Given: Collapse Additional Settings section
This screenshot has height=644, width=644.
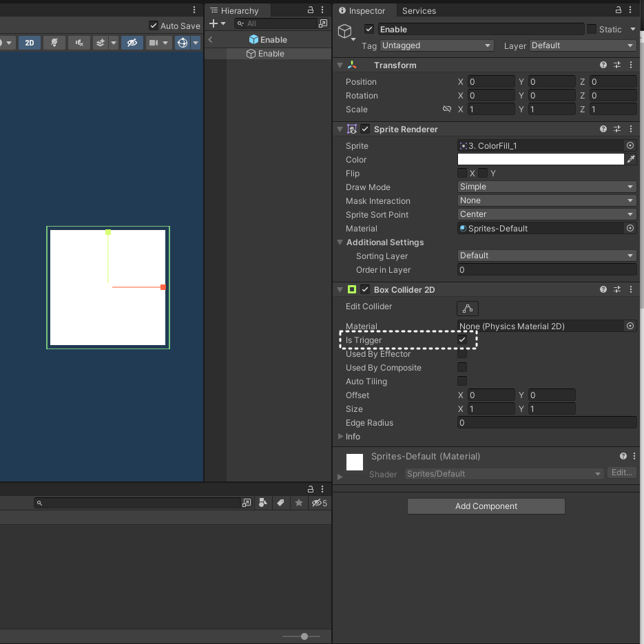Looking at the screenshot, I should 340,242.
